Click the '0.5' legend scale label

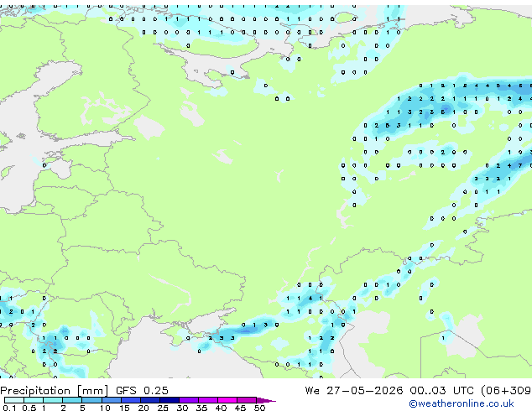click(x=29, y=408)
